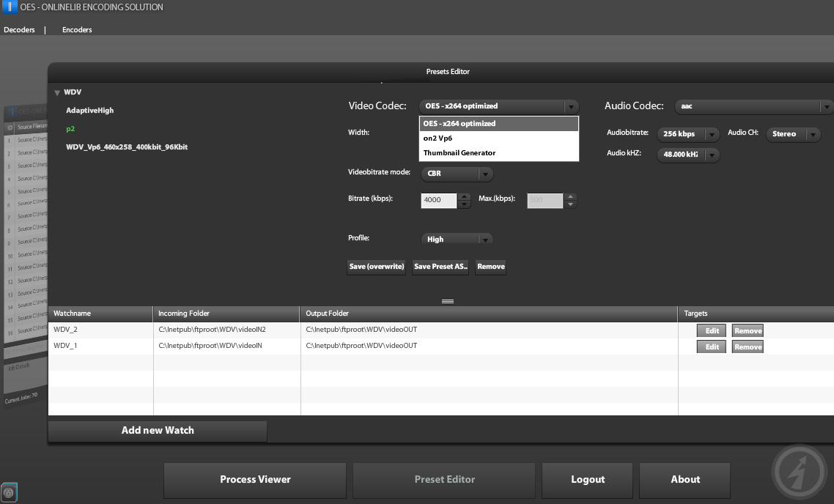The width and height of the screenshot is (834, 504).
Task: Select the AdaptiveHigh preset
Action: click(89, 111)
